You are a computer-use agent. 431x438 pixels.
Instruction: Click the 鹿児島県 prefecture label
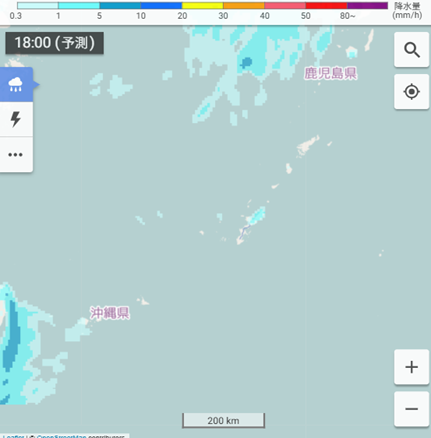tap(330, 73)
